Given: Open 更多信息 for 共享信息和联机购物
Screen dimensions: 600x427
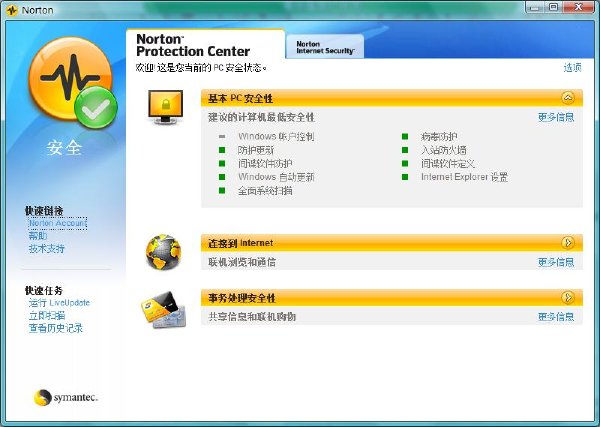Looking at the screenshot, I should tap(556, 316).
